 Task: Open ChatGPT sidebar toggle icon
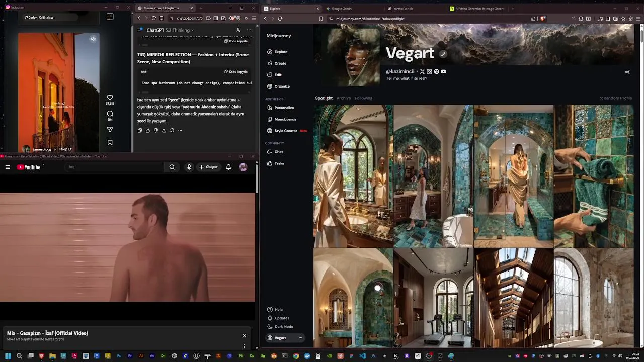[140, 30]
